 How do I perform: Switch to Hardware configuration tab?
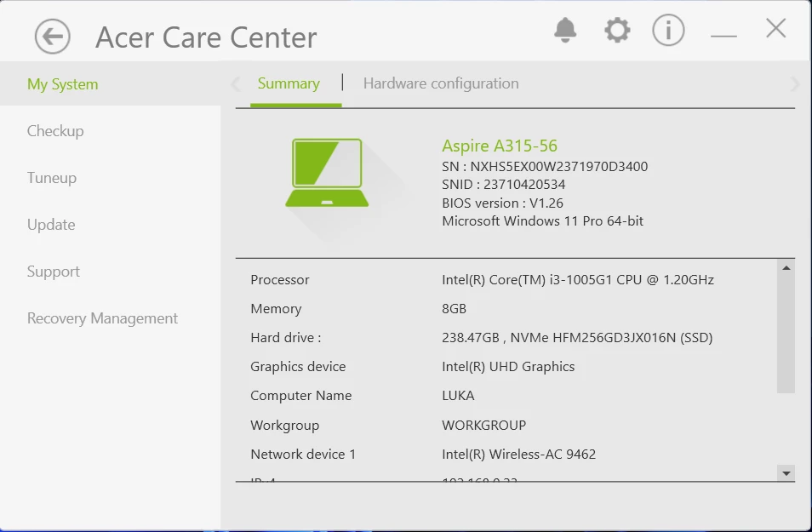point(441,83)
